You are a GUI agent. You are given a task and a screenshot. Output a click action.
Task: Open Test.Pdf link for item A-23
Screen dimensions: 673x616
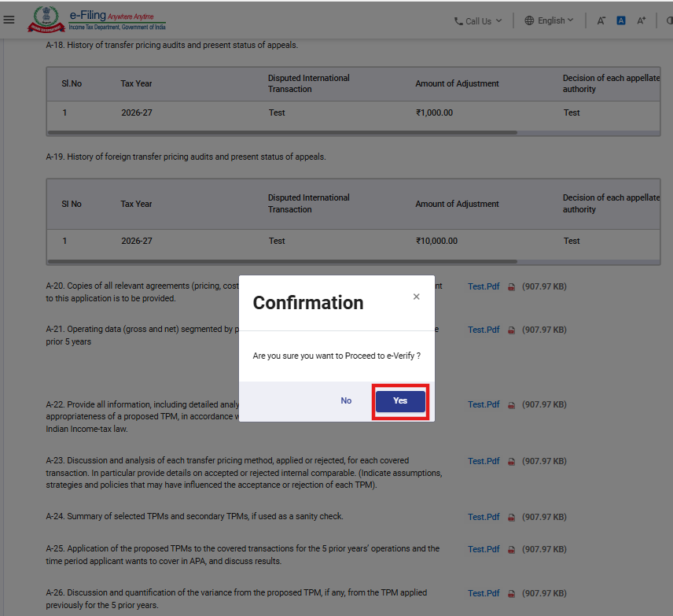pos(484,461)
